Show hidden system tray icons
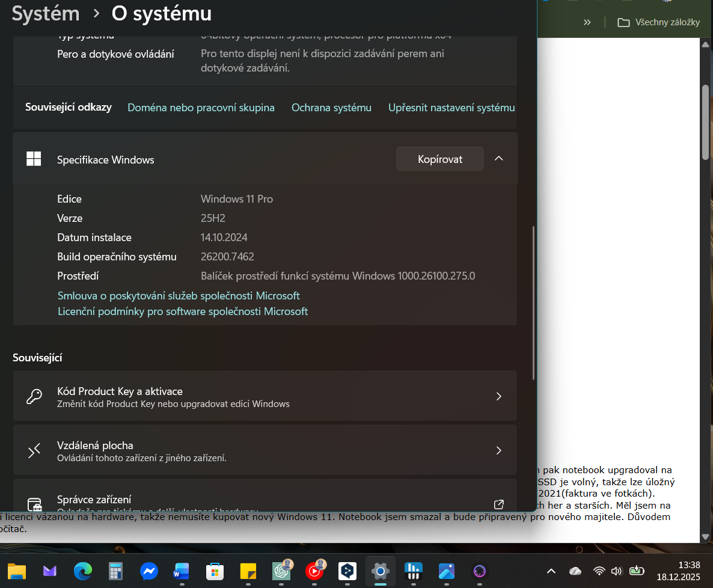Screen dimensions: 713x588 click(x=551, y=571)
